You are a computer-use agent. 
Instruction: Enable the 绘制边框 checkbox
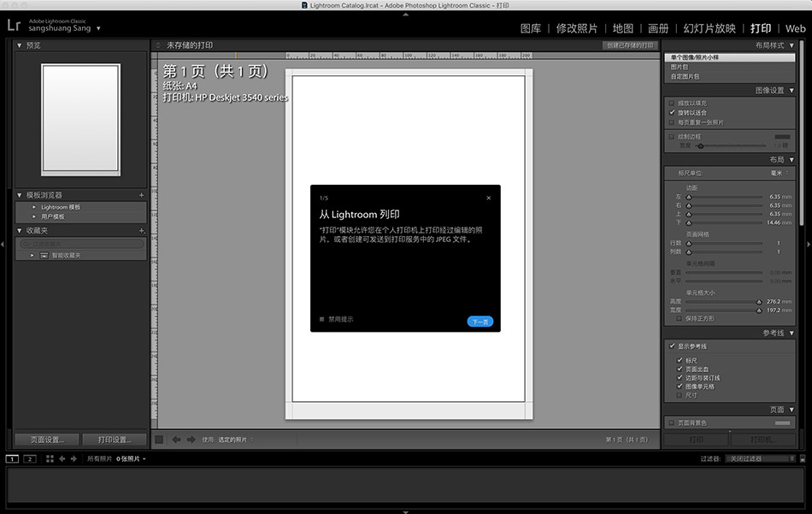point(672,137)
